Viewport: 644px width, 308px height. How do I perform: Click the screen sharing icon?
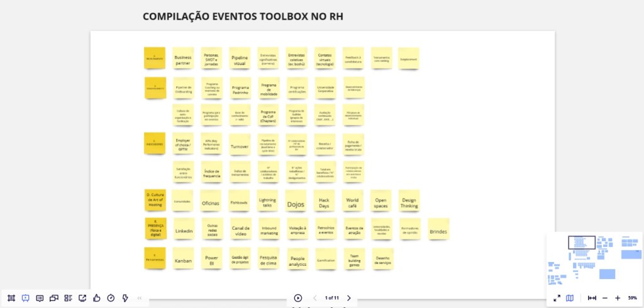54,298
